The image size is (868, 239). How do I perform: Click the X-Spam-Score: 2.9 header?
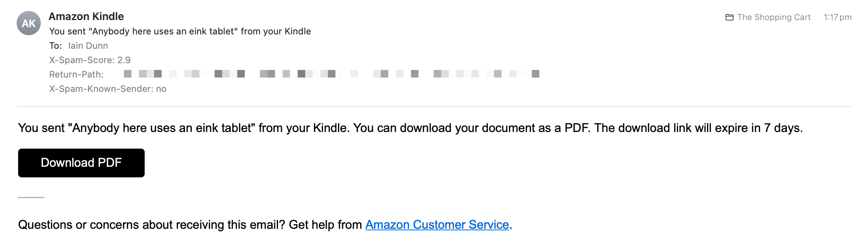click(90, 60)
